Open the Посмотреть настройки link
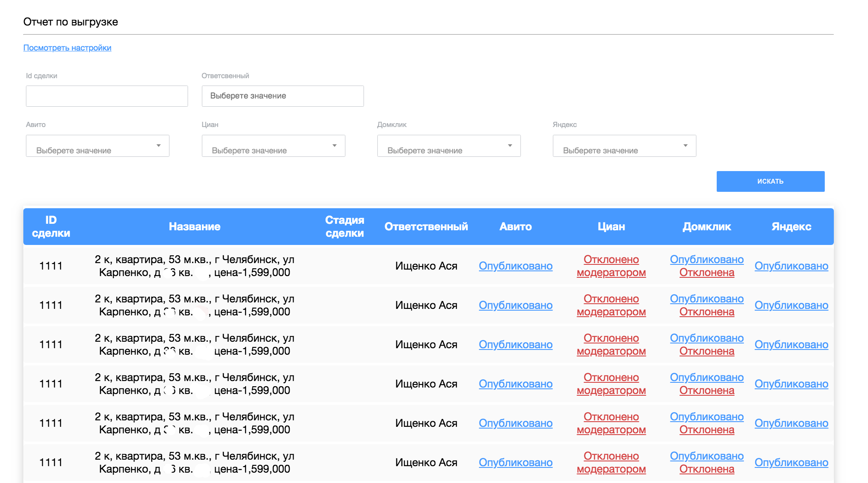This screenshot has width=868, height=483. [x=67, y=48]
